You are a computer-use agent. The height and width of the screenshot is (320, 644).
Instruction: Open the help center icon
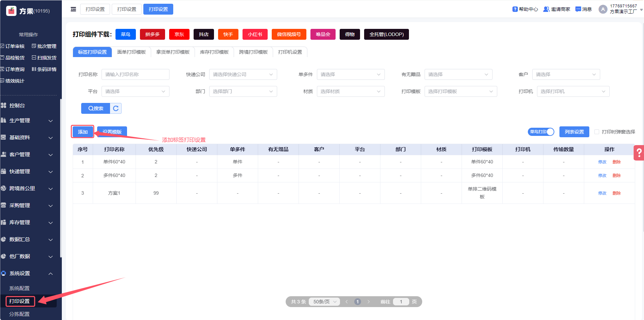515,9
